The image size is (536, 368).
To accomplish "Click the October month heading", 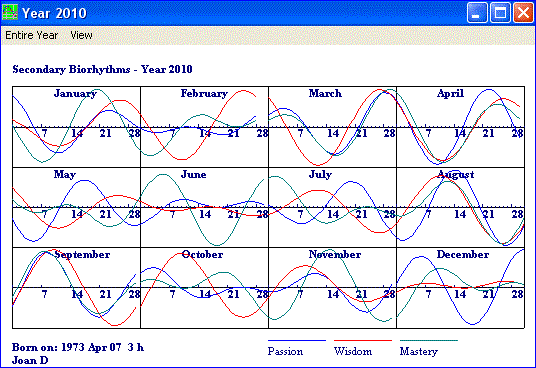I will [202, 255].
